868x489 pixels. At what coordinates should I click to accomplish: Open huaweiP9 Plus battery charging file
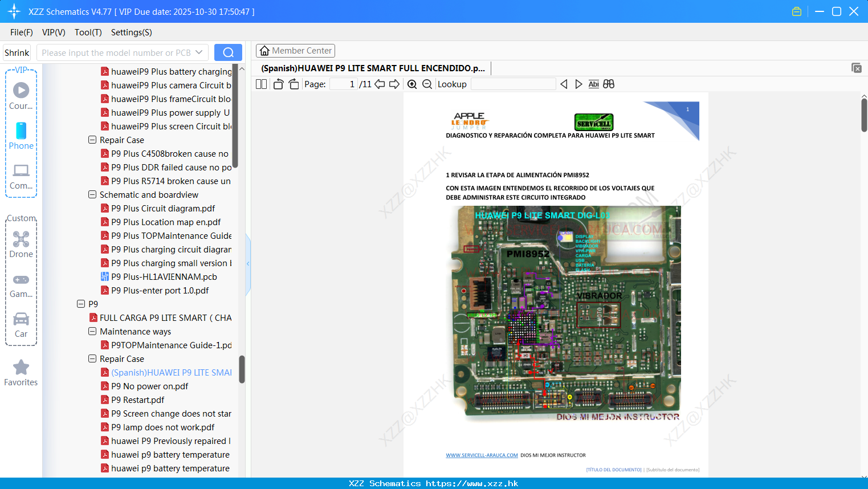(x=171, y=71)
